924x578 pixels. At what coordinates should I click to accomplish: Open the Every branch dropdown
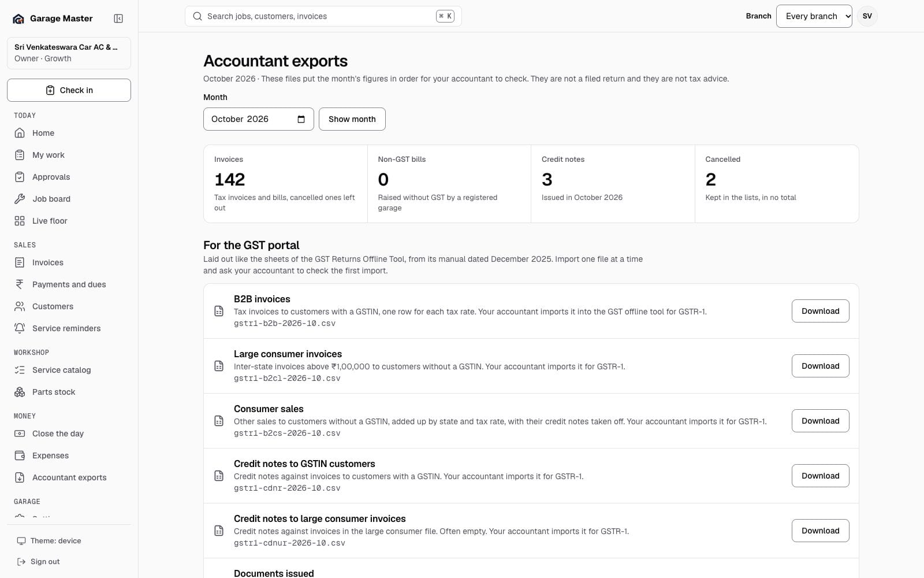coord(814,16)
